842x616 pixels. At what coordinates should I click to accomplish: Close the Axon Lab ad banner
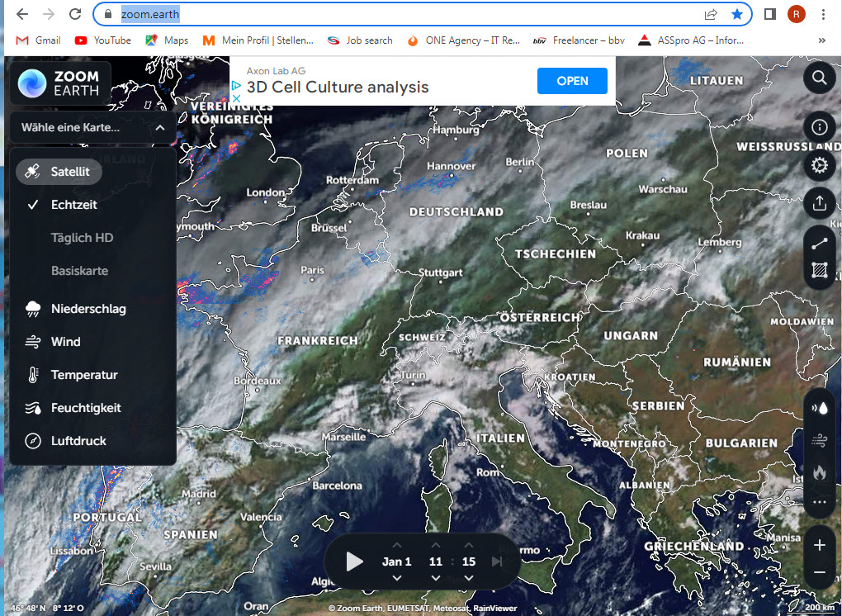point(236,99)
